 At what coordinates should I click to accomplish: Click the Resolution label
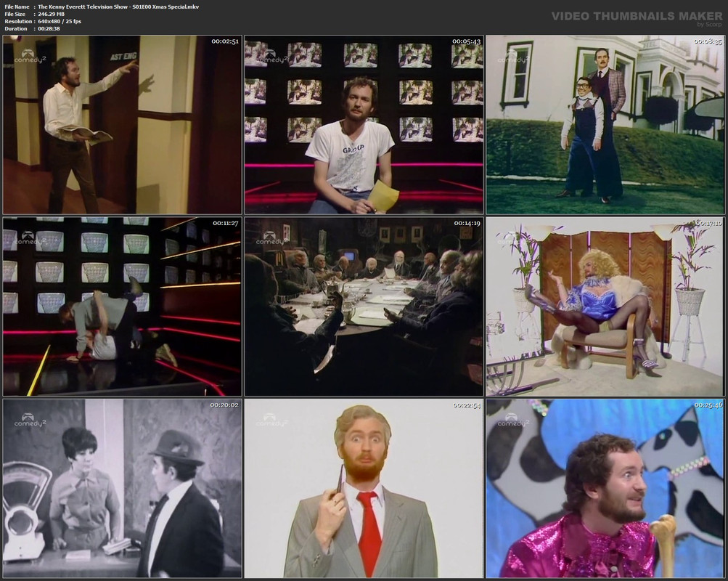(18, 21)
